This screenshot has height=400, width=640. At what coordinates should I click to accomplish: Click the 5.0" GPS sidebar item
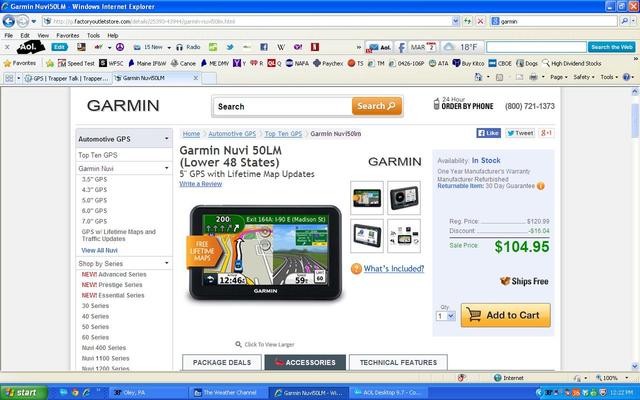[x=94, y=200]
